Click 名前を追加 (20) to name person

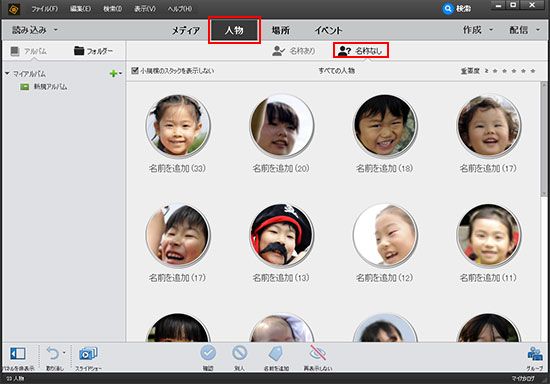pos(281,169)
